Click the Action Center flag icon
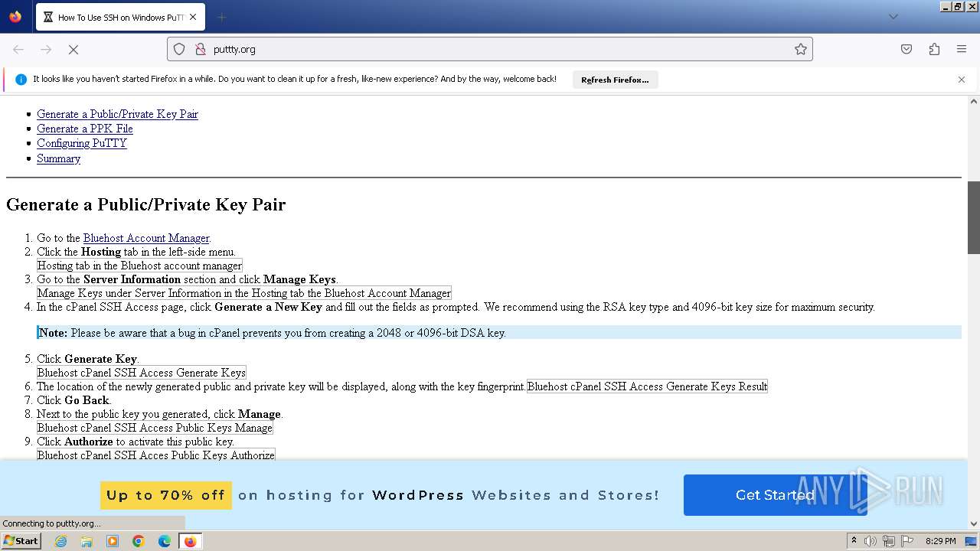 pos(907,541)
